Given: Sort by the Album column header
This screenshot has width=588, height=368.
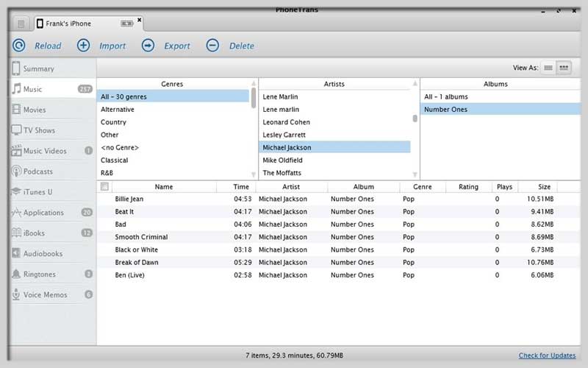Looking at the screenshot, I should (x=364, y=187).
